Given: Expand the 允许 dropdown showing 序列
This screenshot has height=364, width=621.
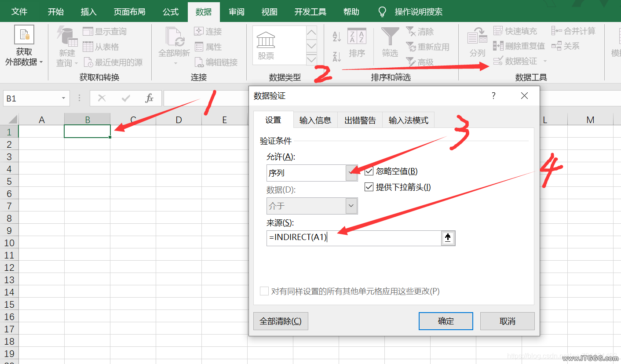Looking at the screenshot, I should click(351, 173).
